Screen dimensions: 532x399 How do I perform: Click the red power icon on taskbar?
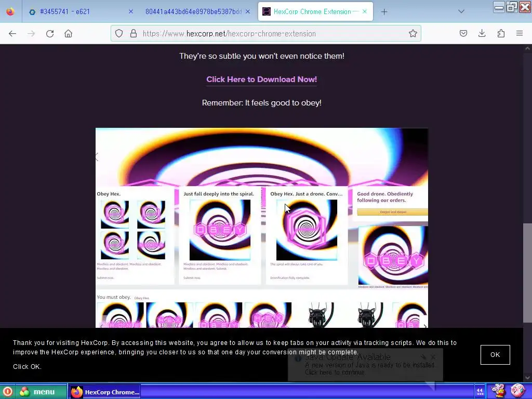7,392
